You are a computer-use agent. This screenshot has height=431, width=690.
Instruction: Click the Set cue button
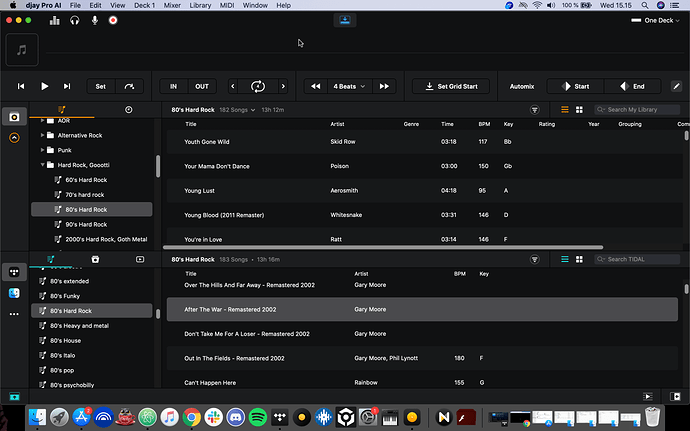pos(101,86)
